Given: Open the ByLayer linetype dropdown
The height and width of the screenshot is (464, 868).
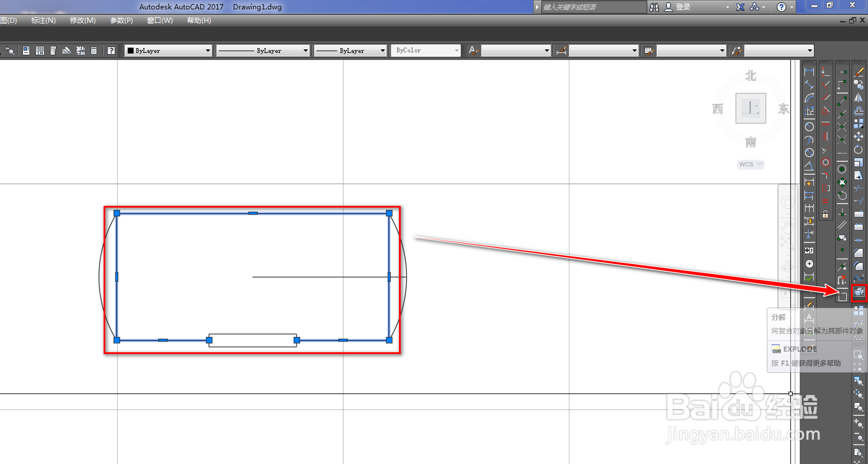Looking at the screenshot, I should [x=262, y=51].
